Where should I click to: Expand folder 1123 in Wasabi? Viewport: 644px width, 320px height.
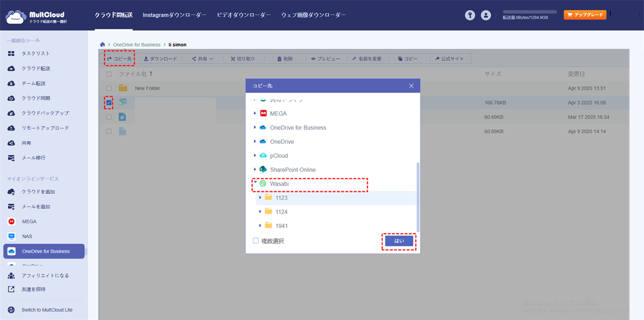(260, 198)
